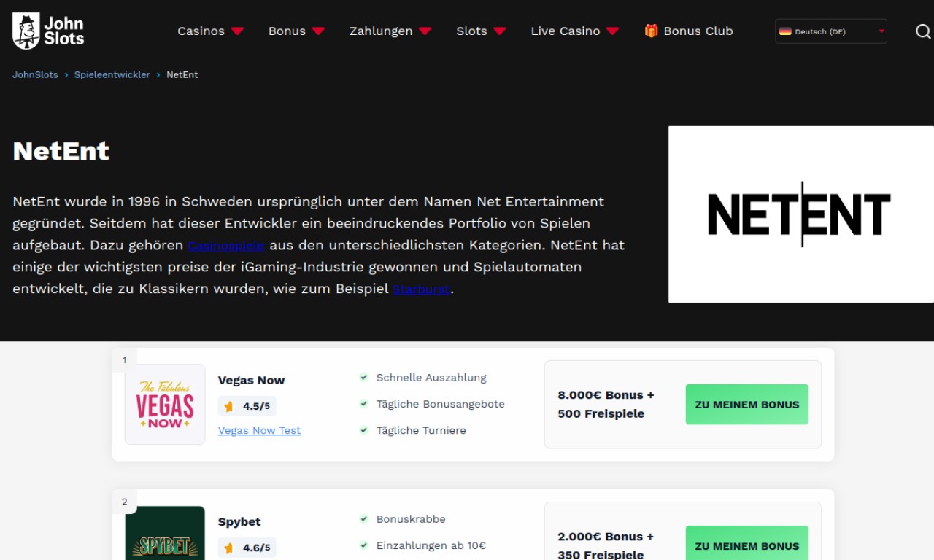Click checkmark icon beside Bonuskrabbe
Viewport: 934px width, 560px height.
(363, 519)
